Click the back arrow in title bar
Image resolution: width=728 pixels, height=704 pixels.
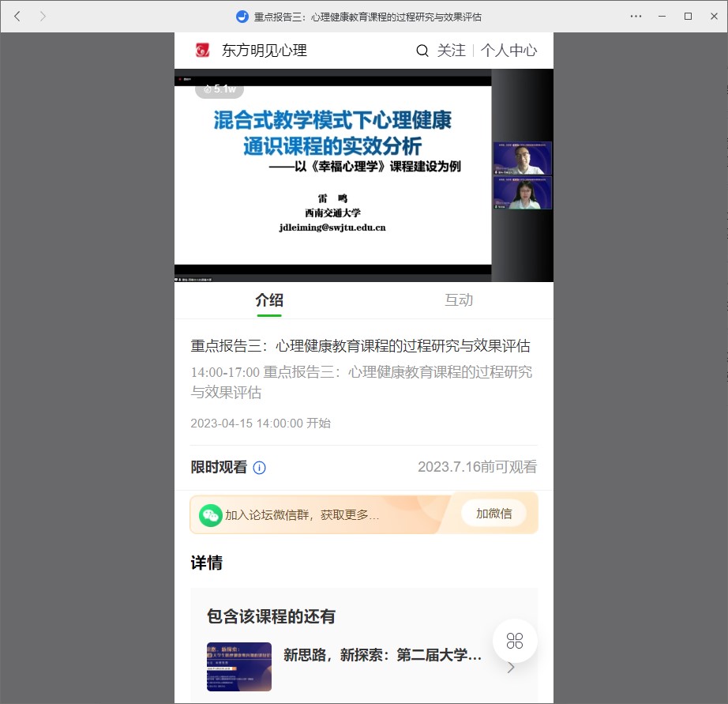tap(17, 16)
